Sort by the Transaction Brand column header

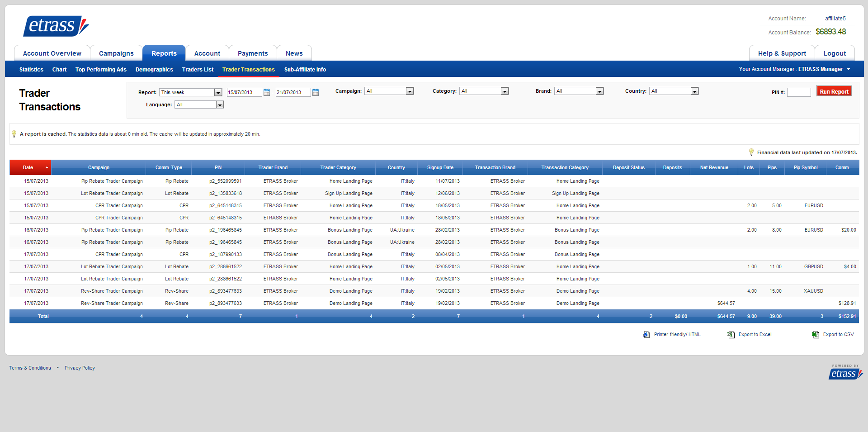(x=495, y=168)
